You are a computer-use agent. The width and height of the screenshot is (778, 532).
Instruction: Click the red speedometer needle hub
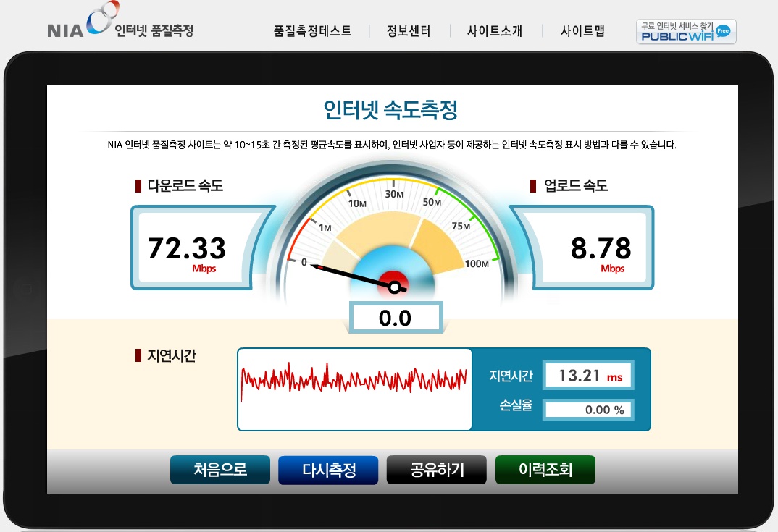394,286
